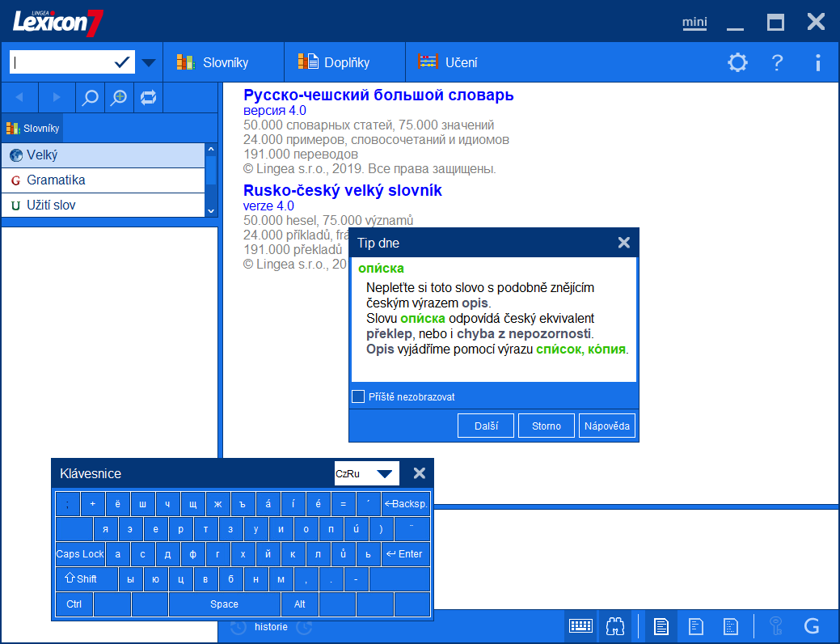Screen dimensions: 840x644
Task: Click the Nápověda button
Action: [606, 425]
